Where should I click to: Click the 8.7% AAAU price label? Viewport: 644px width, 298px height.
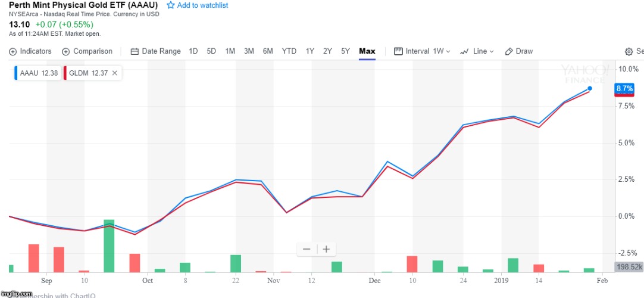point(624,88)
